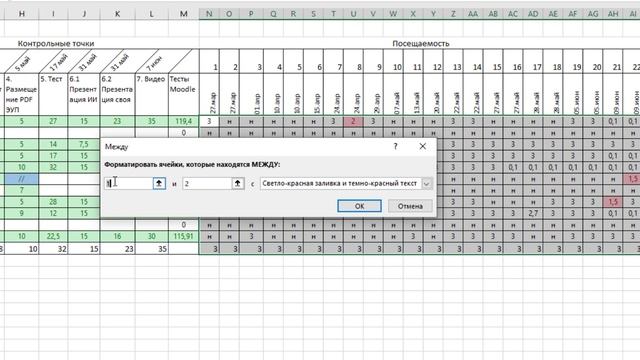Click the cell with value 22,5
This screenshot has width=640, height=360.
coord(53,236)
